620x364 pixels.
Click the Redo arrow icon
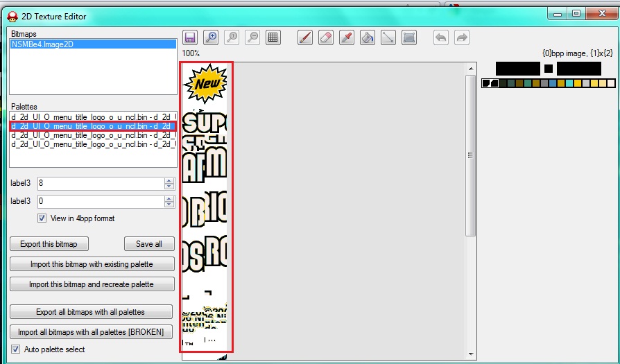(x=462, y=37)
